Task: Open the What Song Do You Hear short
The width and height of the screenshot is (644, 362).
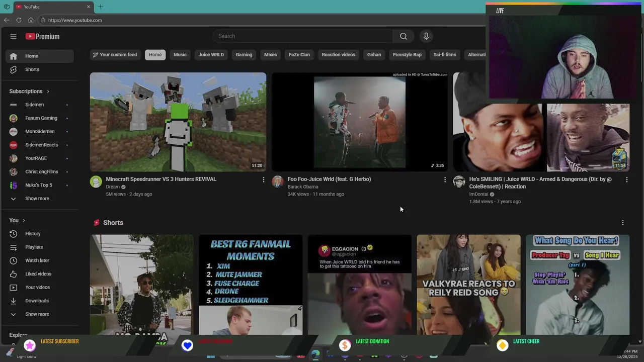Action: (x=578, y=285)
